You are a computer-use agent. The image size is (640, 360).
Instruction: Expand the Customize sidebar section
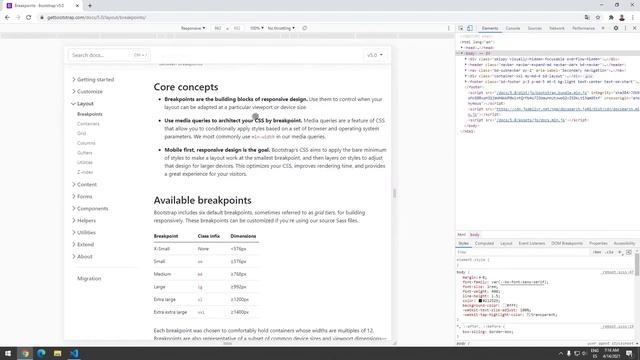coord(87,91)
